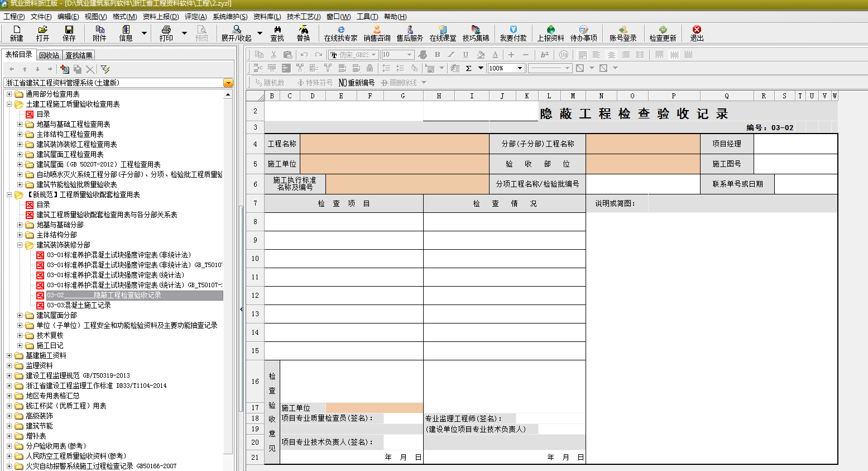The height and width of the screenshot is (471, 868).
Task: Click the 上报资料 toolbar icon
Action: pos(550,33)
